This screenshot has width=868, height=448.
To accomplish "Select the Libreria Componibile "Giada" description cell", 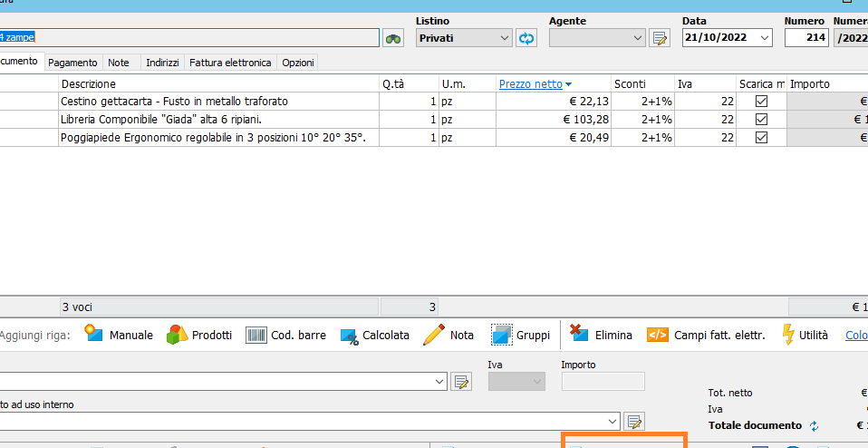I will click(x=218, y=119).
